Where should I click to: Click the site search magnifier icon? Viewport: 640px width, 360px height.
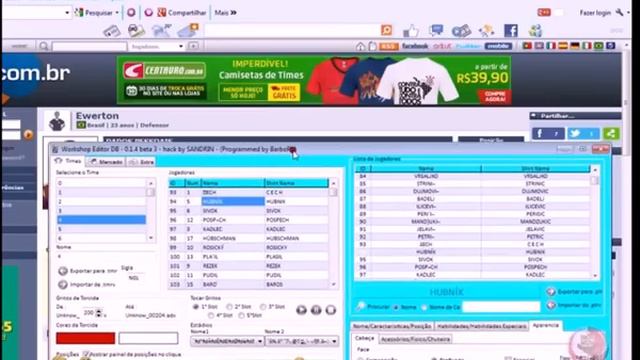click(44, 46)
